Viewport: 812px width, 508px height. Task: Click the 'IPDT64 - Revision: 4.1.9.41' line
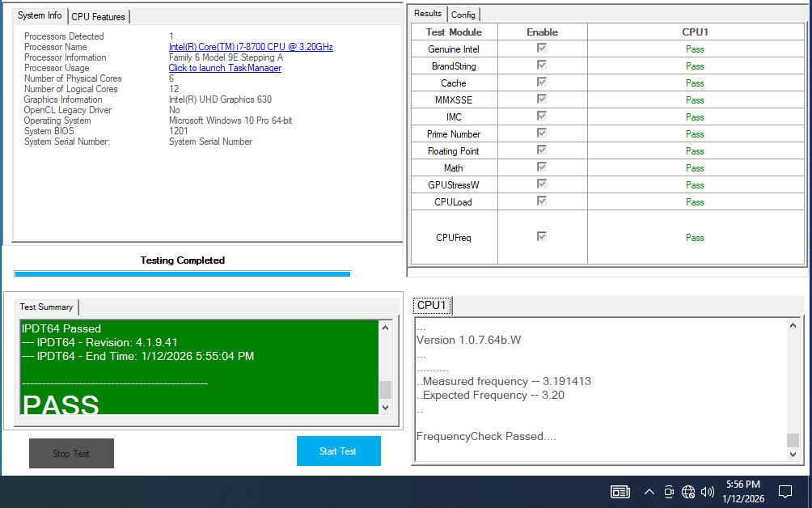coord(99,342)
